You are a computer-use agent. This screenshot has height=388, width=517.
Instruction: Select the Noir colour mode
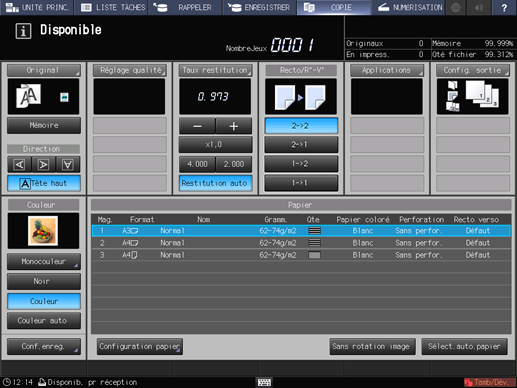point(44,281)
